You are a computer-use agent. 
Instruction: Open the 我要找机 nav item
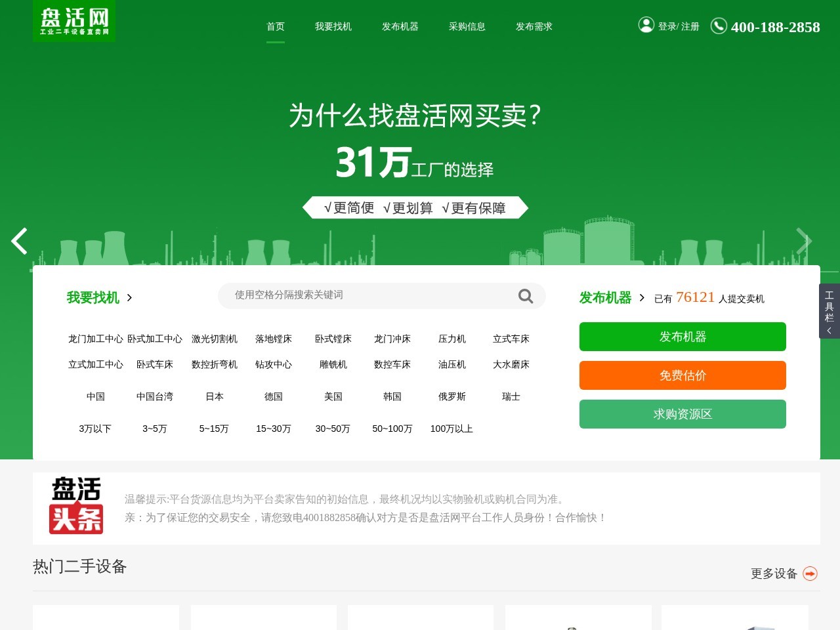[333, 27]
